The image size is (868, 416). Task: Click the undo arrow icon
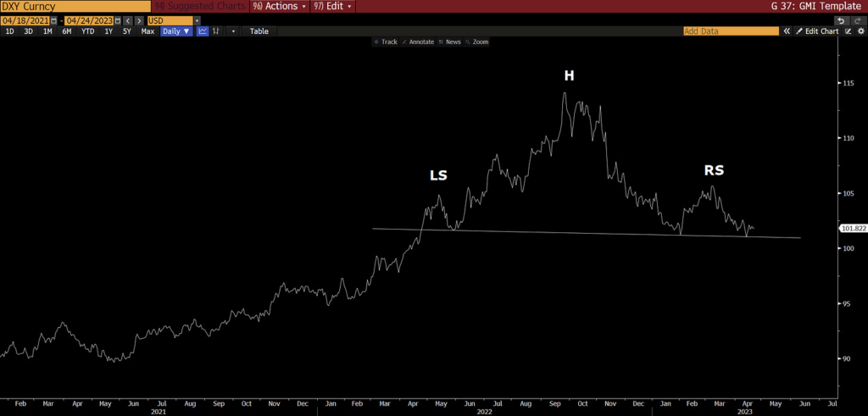pyautogui.click(x=840, y=19)
